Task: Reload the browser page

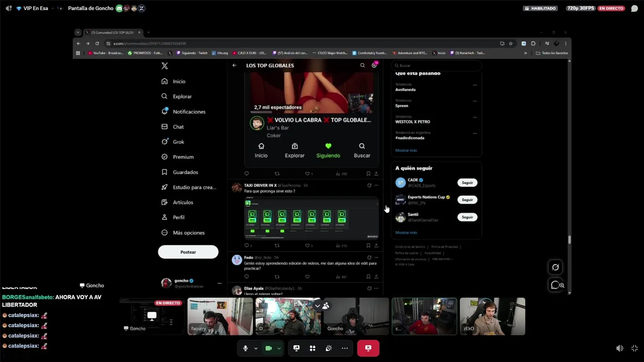Action: click(x=97, y=43)
